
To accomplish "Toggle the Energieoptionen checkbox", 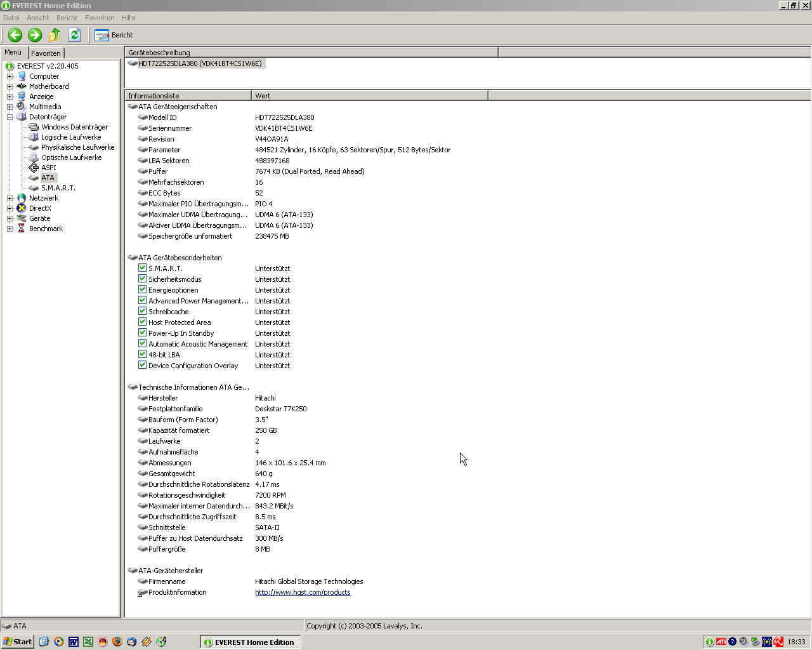I will click(x=142, y=289).
